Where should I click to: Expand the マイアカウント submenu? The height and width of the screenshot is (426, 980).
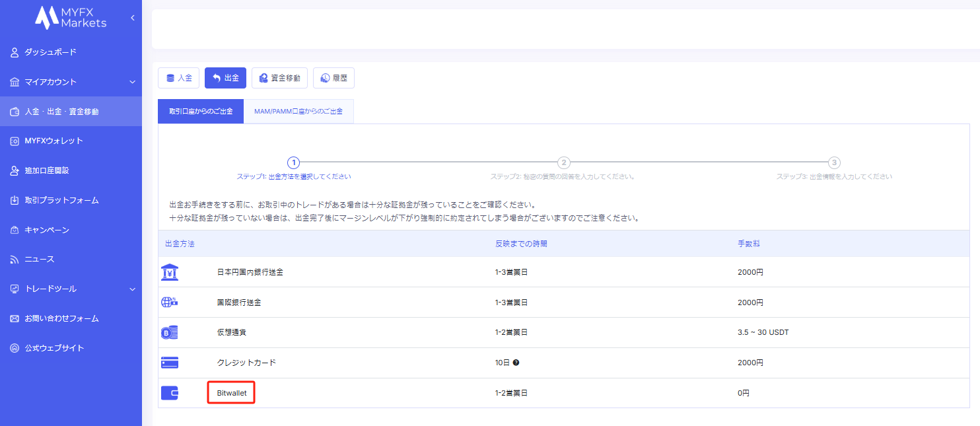(x=132, y=82)
